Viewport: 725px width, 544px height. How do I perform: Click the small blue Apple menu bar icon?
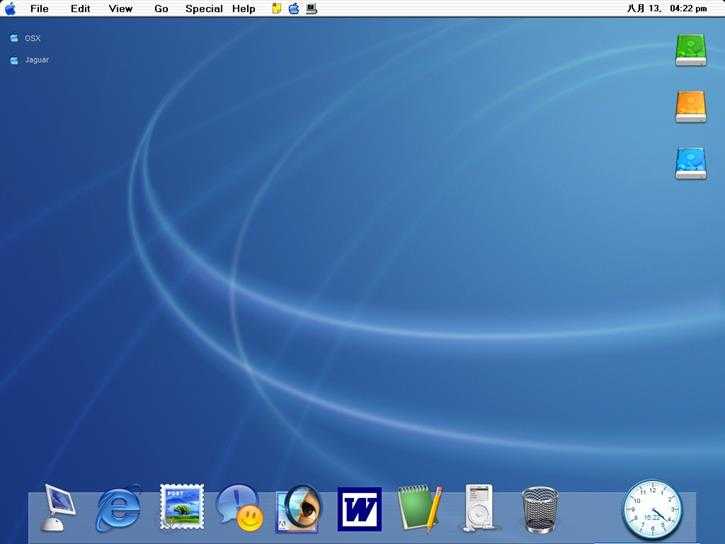(294, 8)
